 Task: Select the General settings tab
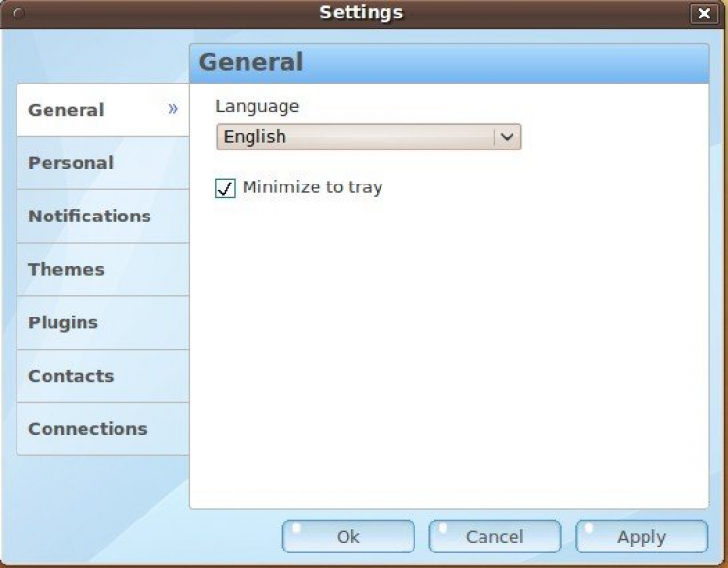pyautogui.click(x=66, y=110)
